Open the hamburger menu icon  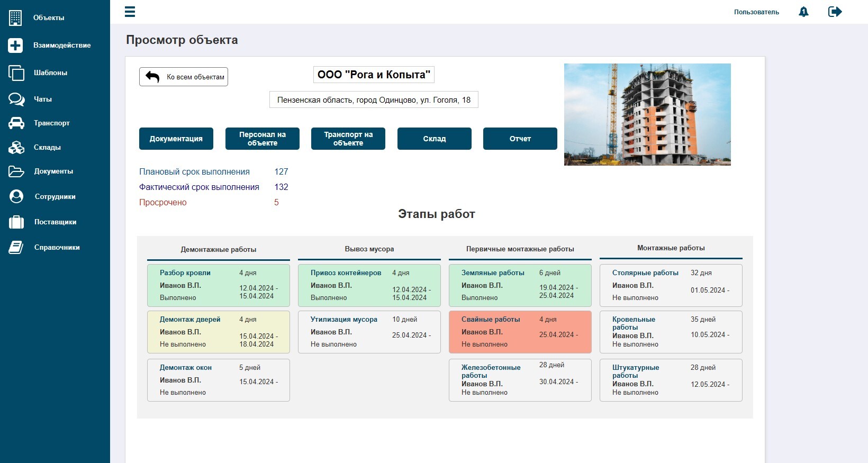(130, 12)
